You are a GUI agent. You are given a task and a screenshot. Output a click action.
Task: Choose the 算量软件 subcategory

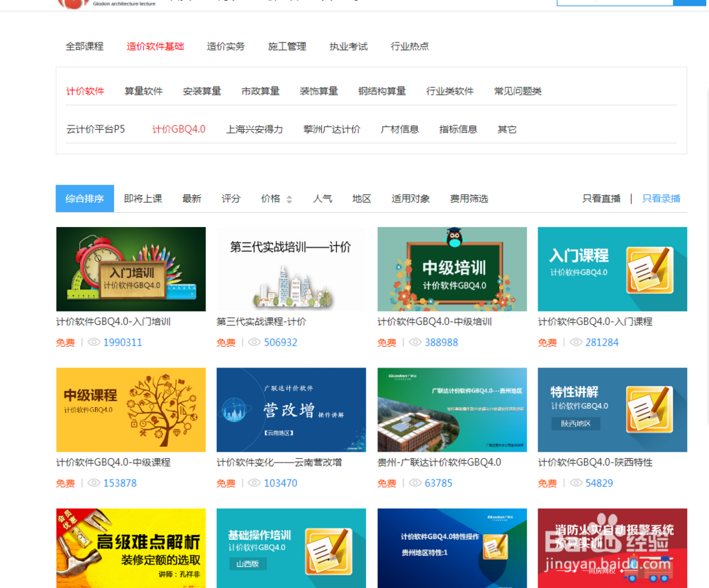click(x=143, y=91)
